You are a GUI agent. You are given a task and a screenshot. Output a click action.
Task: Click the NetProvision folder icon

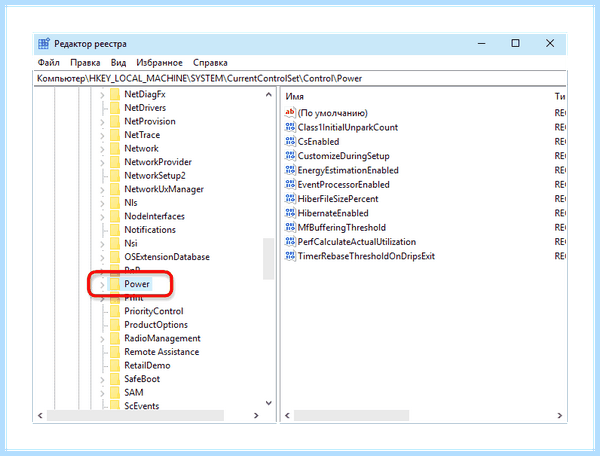tap(115, 121)
